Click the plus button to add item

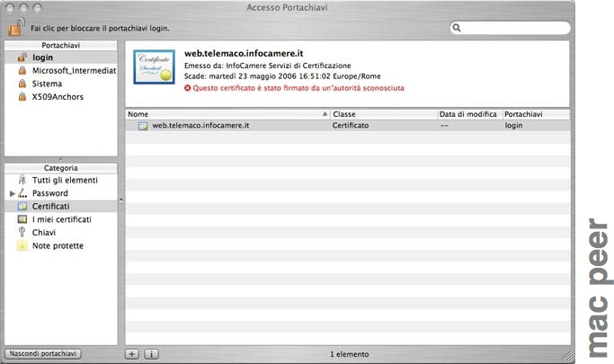pyautogui.click(x=132, y=354)
